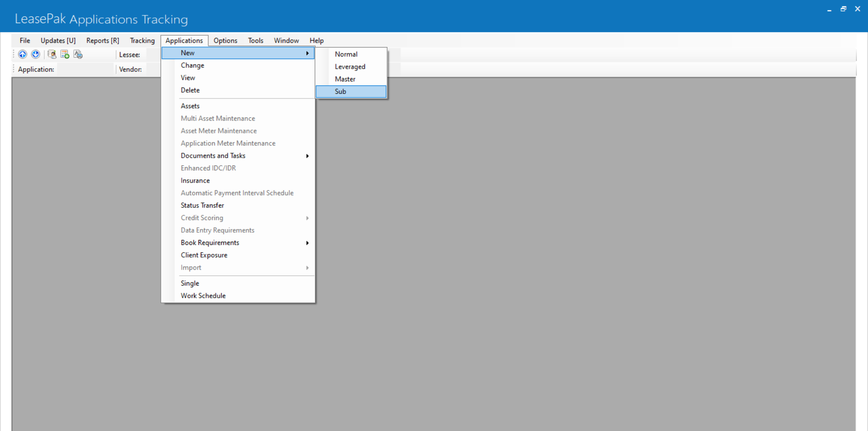Click the Enhanced IDC/IDR entry

coord(238,168)
